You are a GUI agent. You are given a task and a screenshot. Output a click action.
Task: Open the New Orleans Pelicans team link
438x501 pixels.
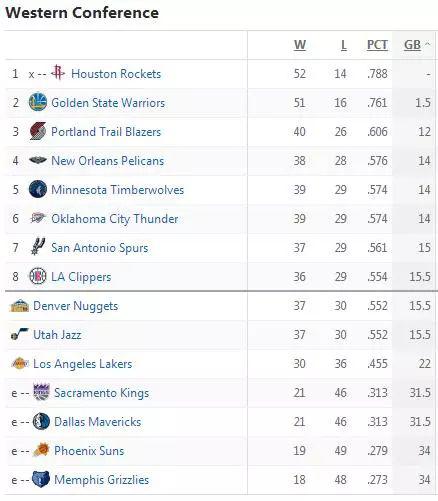coord(108,161)
